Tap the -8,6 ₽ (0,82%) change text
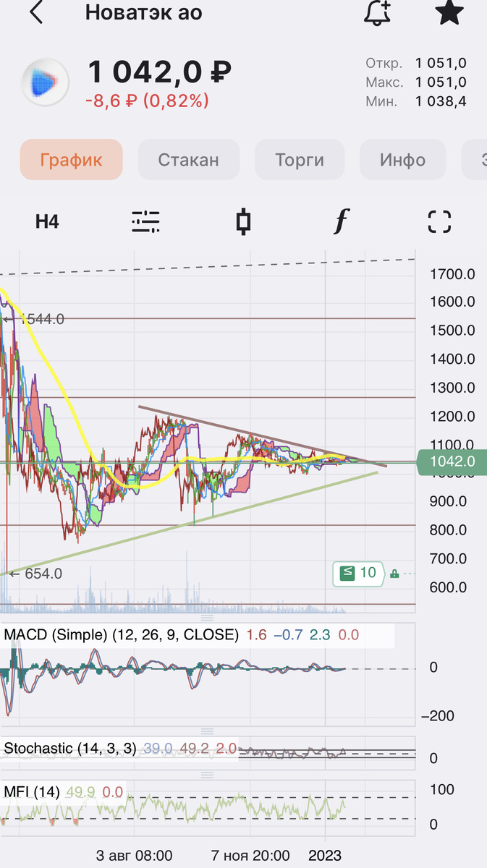487x868 pixels. click(147, 101)
